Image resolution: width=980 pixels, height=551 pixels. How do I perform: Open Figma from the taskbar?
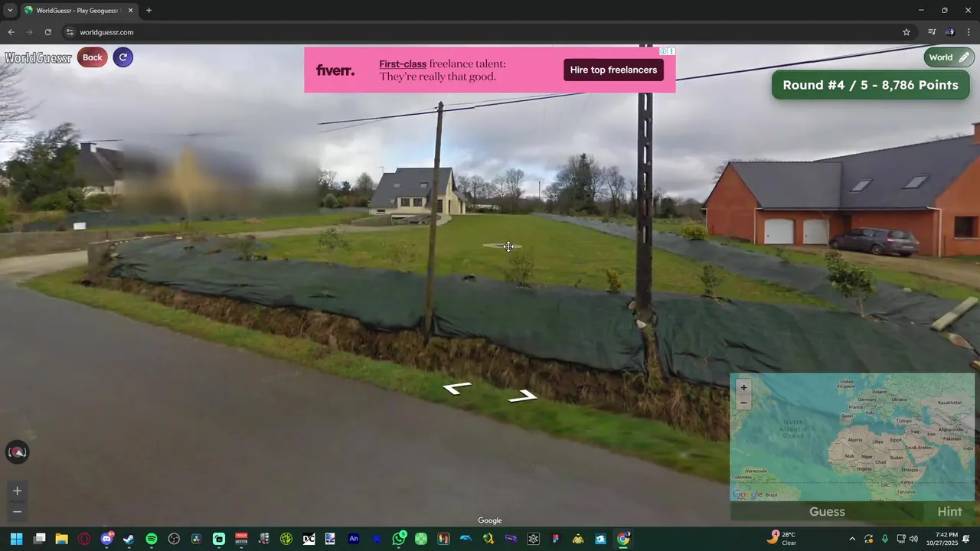coord(556,539)
